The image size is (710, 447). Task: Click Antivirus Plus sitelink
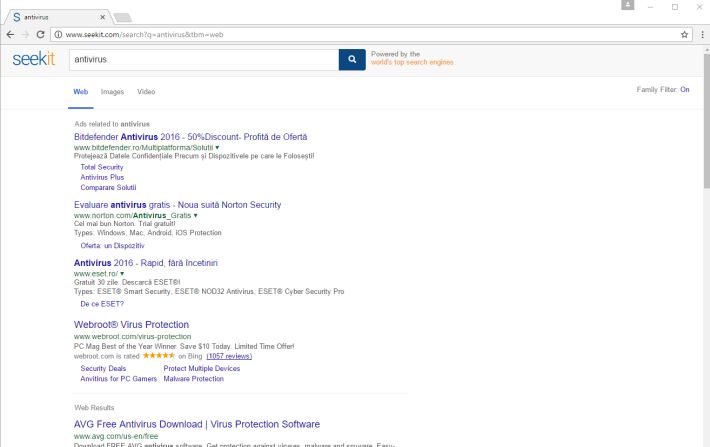pos(102,178)
